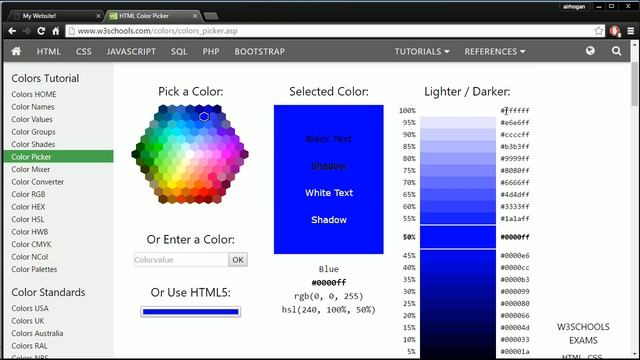640x360 pixels.
Task: Open Color RGB sidebar link
Action: point(28,194)
